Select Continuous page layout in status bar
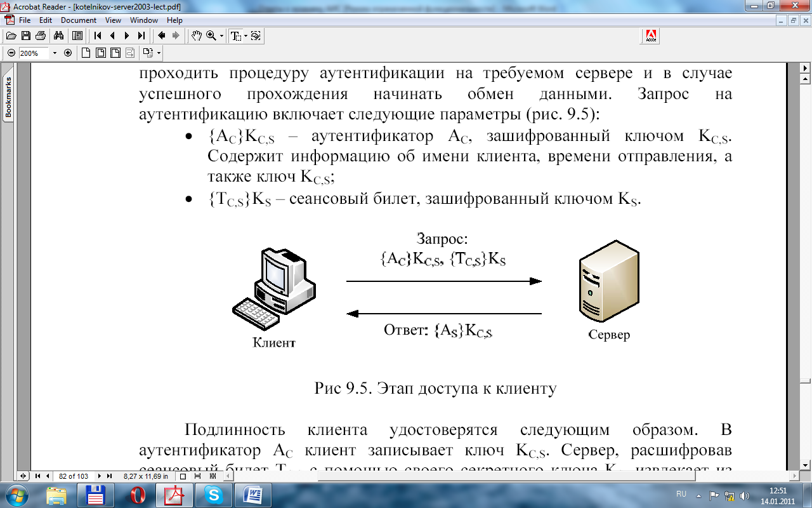The height and width of the screenshot is (508, 812). coord(198,476)
